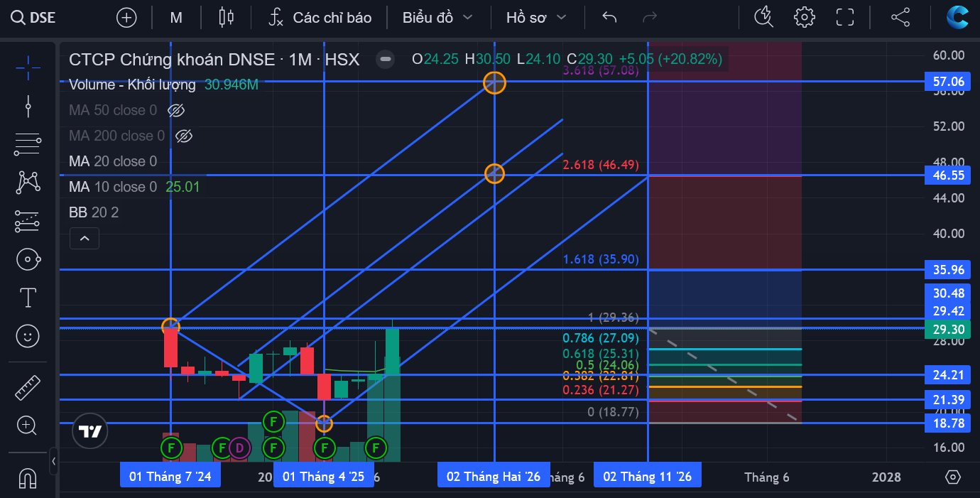This screenshot has width=980, height=498.
Task: Toggle visibility of MA 200 indicator
Action: pos(183,136)
